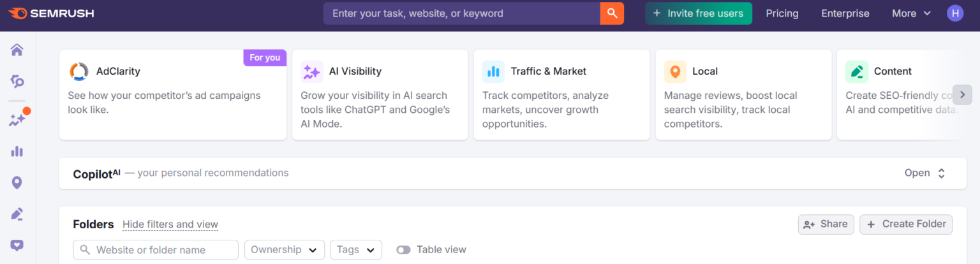Open the Tags filter dropdown

click(x=356, y=250)
